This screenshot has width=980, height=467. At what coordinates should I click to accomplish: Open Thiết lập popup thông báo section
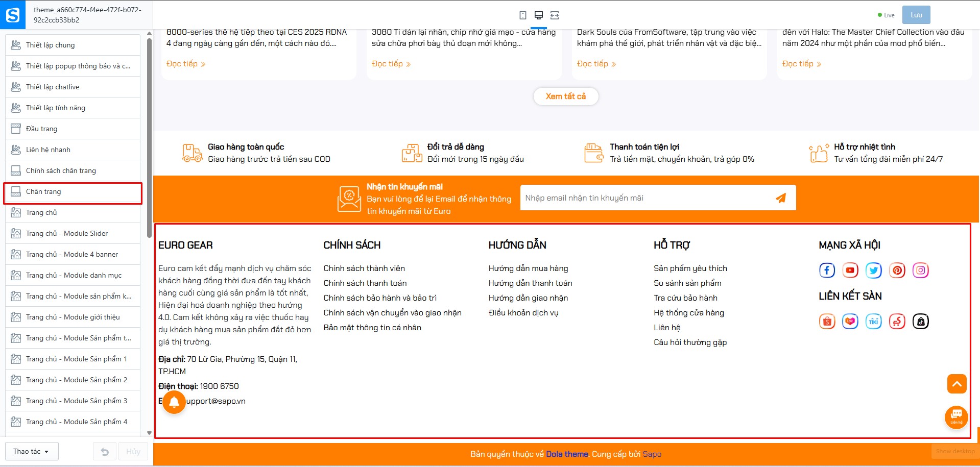click(73, 66)
